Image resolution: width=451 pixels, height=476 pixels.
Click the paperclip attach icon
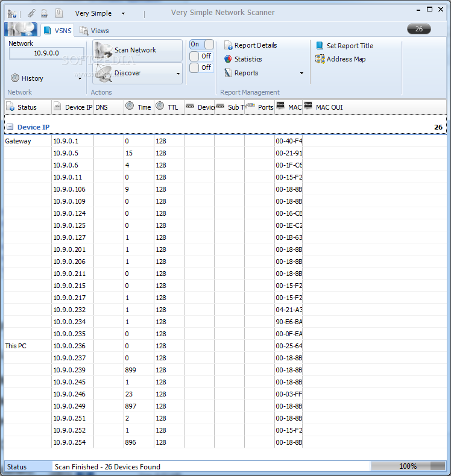31,13
